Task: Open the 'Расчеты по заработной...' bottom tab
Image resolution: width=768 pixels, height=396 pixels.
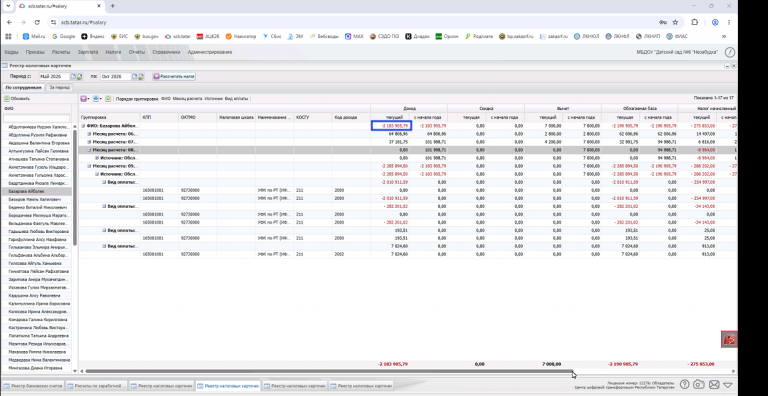Action: pos(96,386)
